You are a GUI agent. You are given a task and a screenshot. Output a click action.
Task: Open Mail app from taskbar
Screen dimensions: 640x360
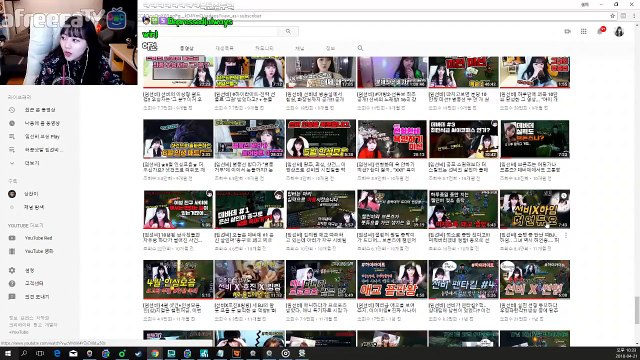click(x=73, y=353)
